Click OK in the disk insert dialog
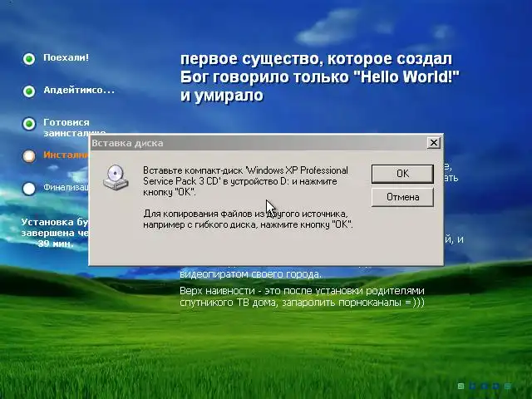Image resolution: width=532 pixels, height=399 pixels. pos(402,174)
